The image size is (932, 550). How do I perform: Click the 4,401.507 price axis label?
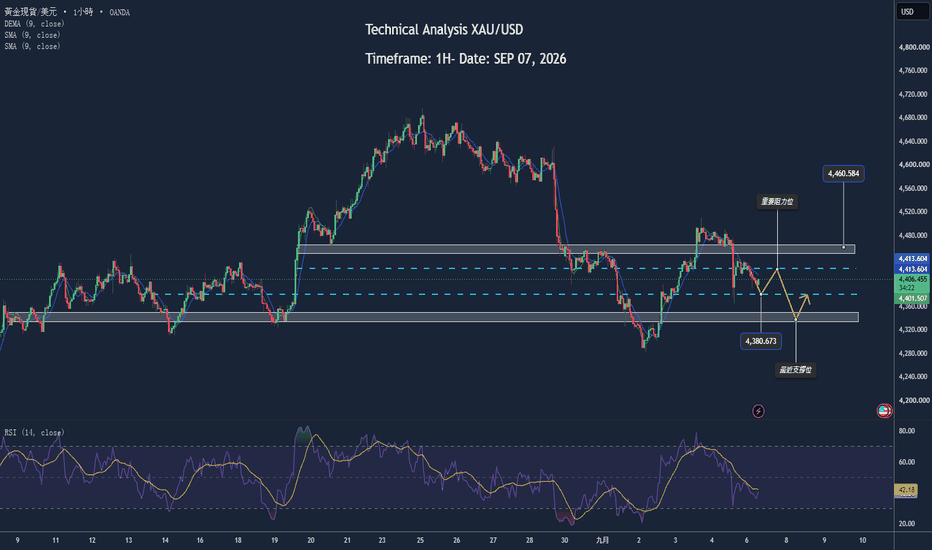(x=912, y=298)
